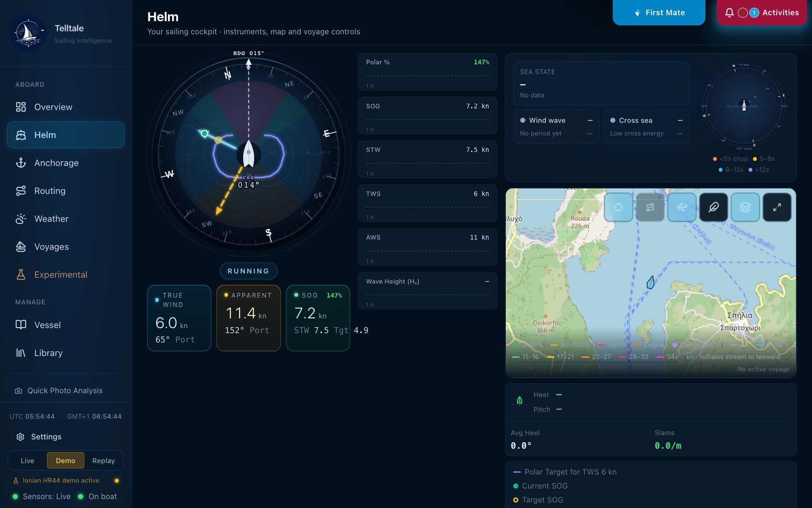Open the AWS 11 kn trend card
This screenshot has width=812, height=508.
click(x=427, y=247)
